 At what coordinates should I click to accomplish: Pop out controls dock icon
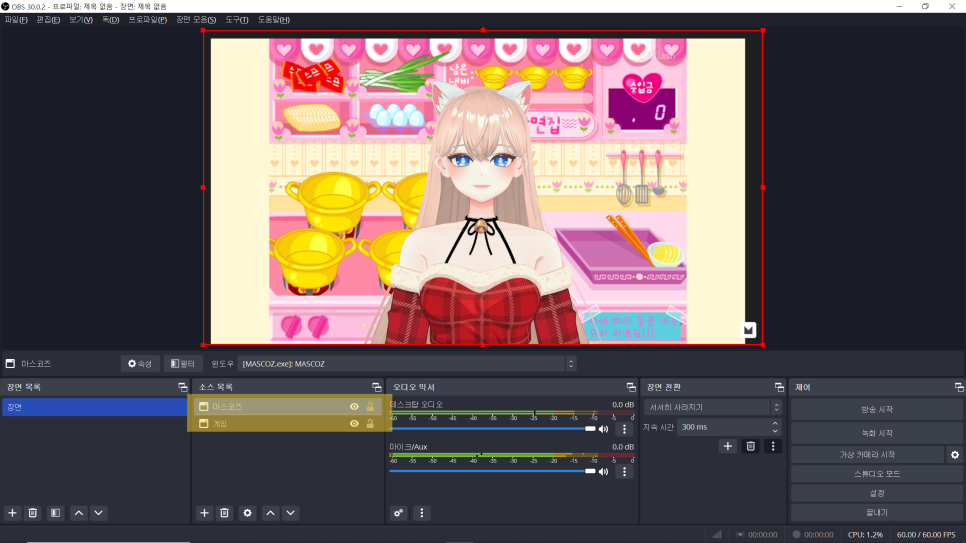click(x=959, y=387)
